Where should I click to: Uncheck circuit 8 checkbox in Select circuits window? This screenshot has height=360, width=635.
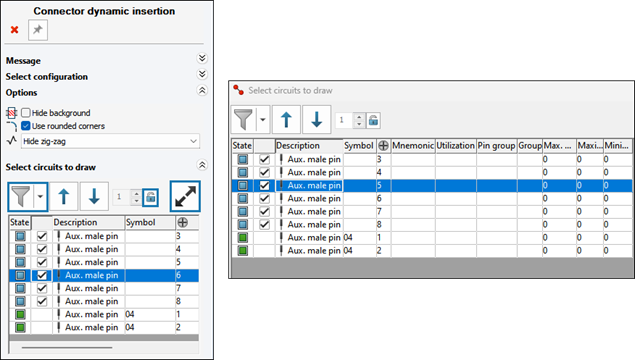264,224
